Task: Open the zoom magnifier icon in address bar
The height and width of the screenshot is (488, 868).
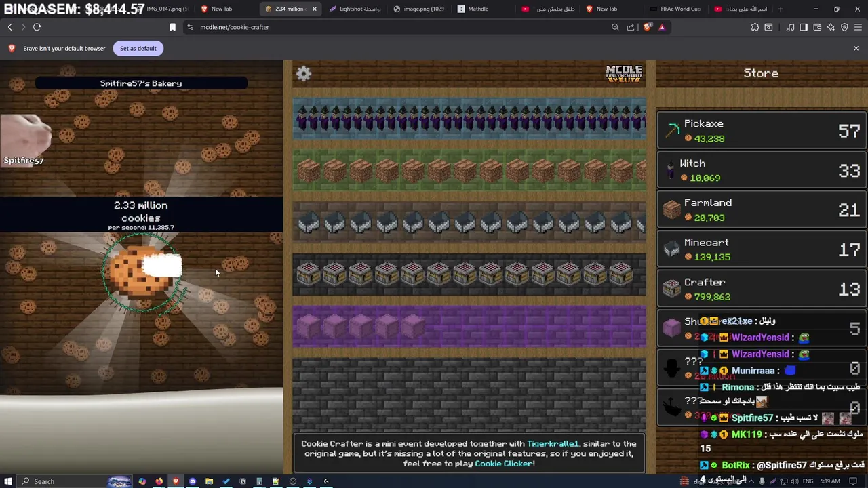Action: click(615, 27)
